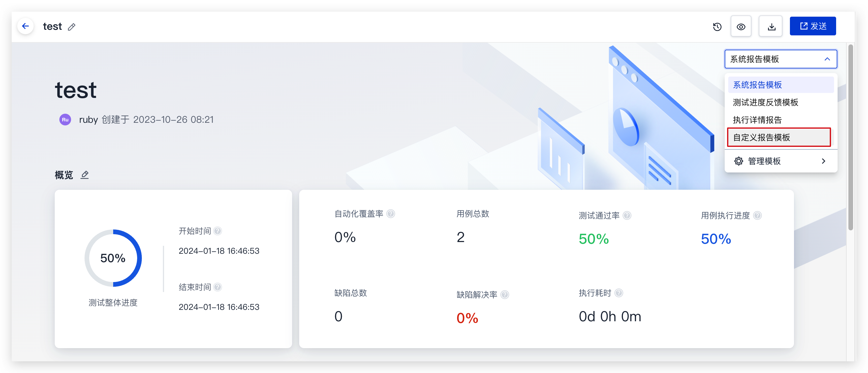This screenshot has height=373, width=868.
Task: Preview the report with eye icon
Action: pyautogui.click(x=740, y=26)
